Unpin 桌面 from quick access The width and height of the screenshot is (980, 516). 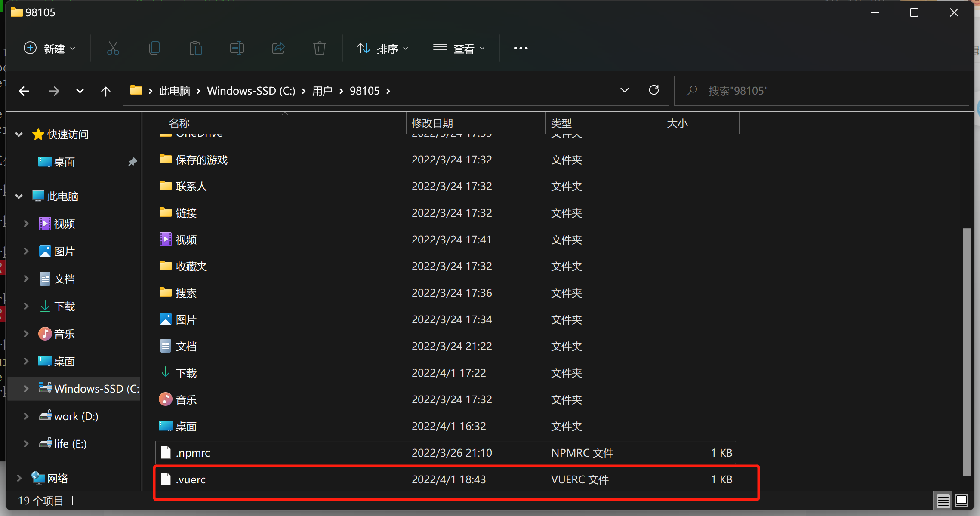pos(132,162)
